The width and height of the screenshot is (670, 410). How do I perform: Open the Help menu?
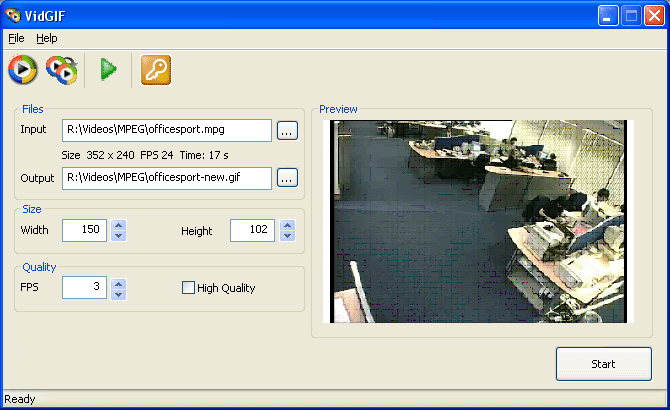(47, 38)
